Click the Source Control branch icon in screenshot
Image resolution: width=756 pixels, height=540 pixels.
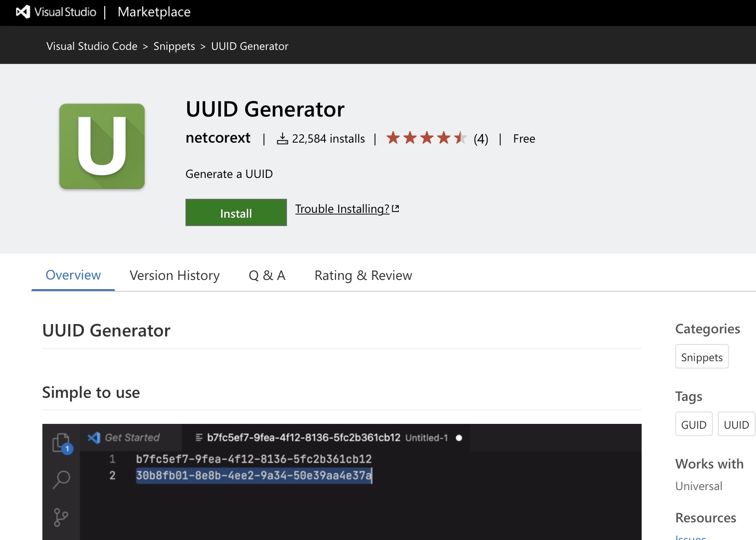point(60,517)
